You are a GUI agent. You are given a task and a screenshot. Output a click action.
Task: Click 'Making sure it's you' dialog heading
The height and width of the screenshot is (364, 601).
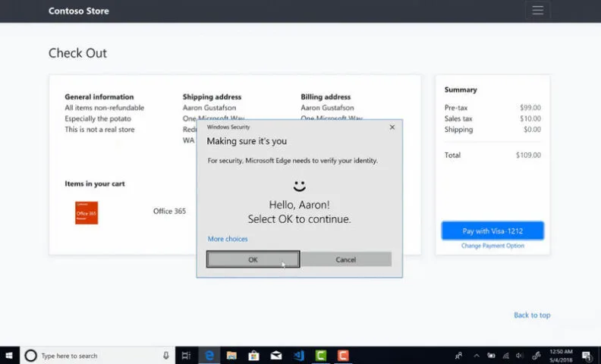coord(247,141)
